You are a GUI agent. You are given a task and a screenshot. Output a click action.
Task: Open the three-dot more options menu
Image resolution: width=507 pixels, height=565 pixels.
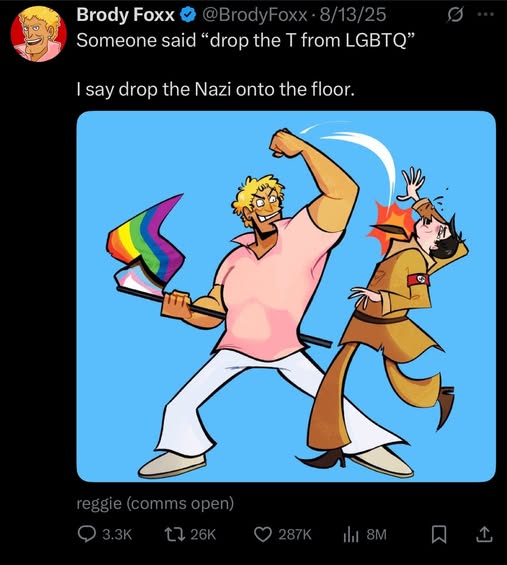(485, 14)
